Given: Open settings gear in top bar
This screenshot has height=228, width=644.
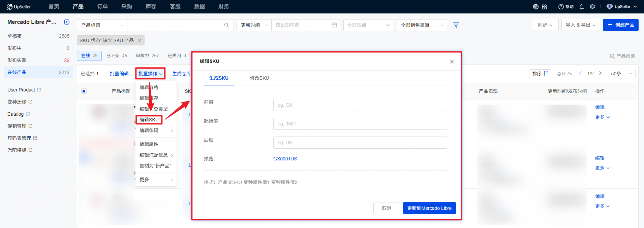Looking at the screenshot, I should tap(592, 7).
